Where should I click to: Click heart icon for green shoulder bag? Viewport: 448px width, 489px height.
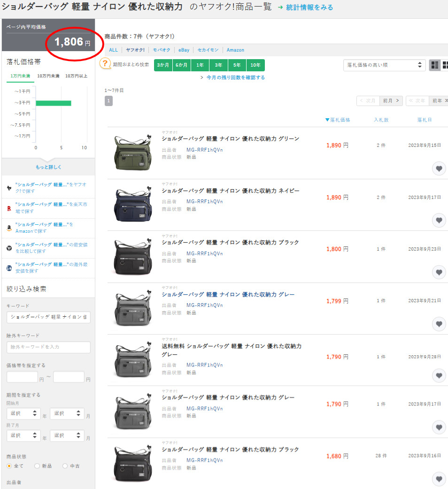coord(439,169)
